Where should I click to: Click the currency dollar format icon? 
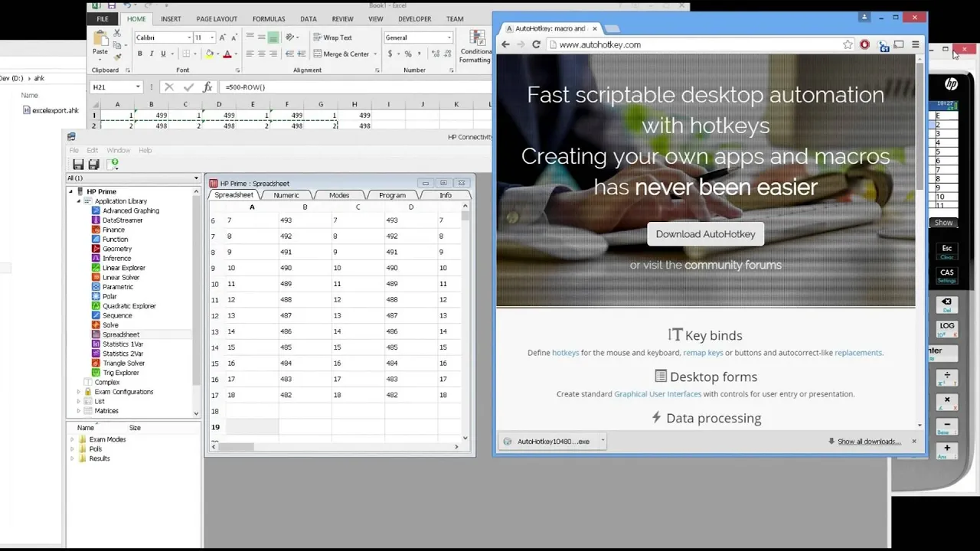pyautogui.click(x=390, y=54)
